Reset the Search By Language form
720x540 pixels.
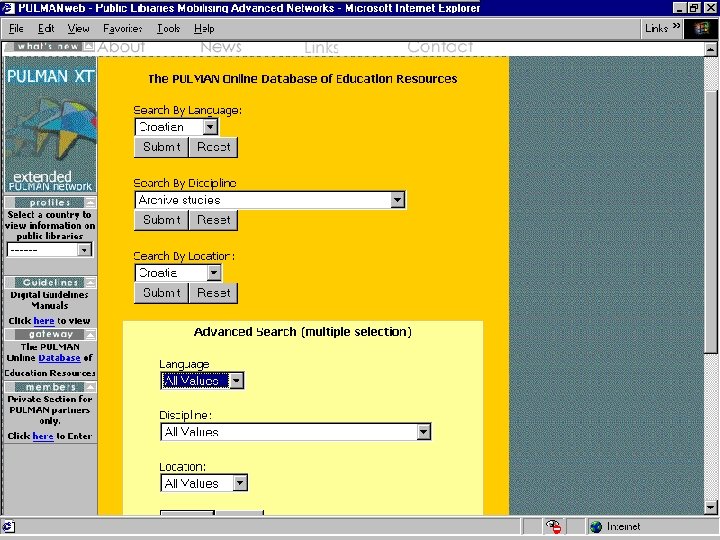tap(214, 147)
